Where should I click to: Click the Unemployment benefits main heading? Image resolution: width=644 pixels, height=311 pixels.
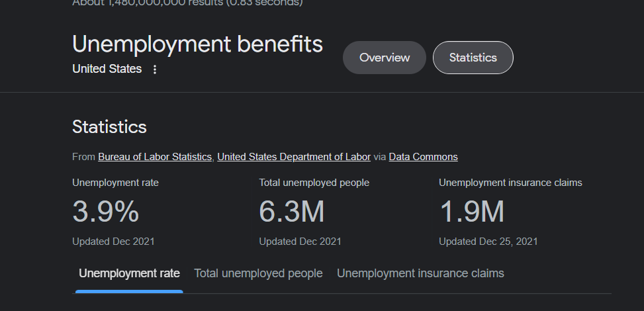tap(197, 44)
